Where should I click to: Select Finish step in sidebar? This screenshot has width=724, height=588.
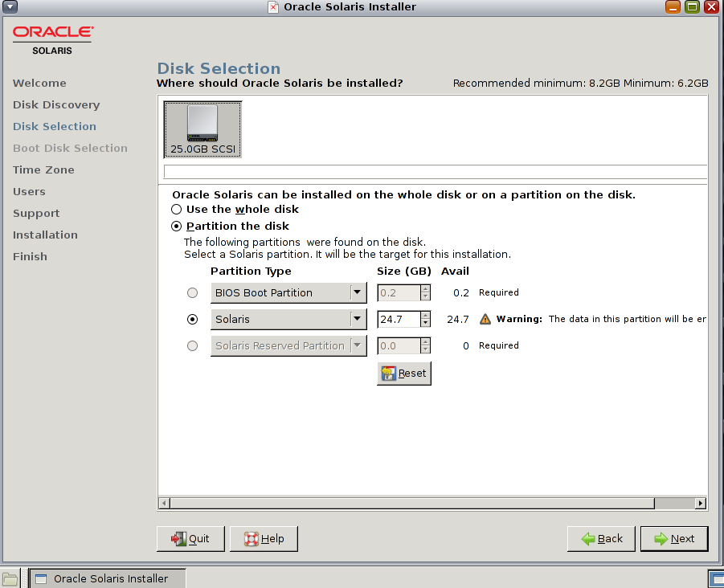click(x=30, y=256)
